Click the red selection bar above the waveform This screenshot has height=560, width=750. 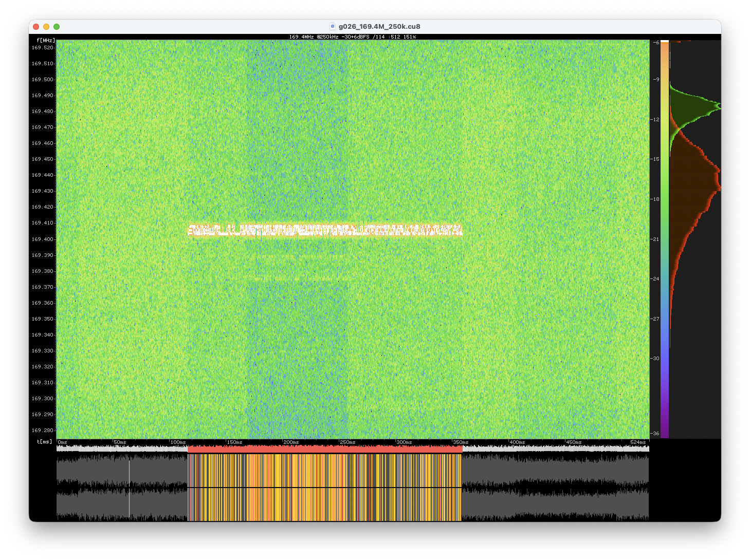click(x=324, y=447)
